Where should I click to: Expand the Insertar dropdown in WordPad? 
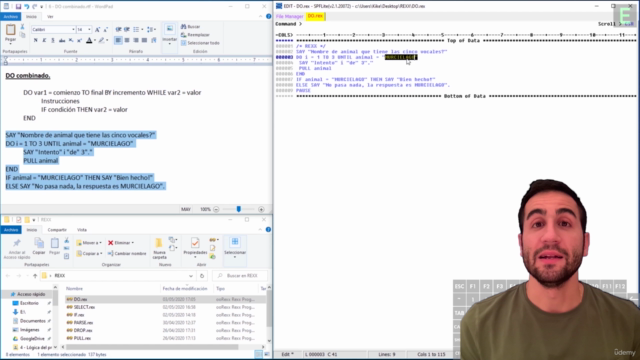pos(170,43)
